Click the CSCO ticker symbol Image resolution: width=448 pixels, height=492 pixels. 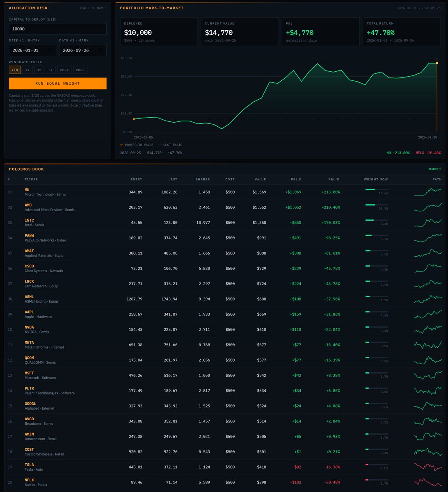point(29,266)
